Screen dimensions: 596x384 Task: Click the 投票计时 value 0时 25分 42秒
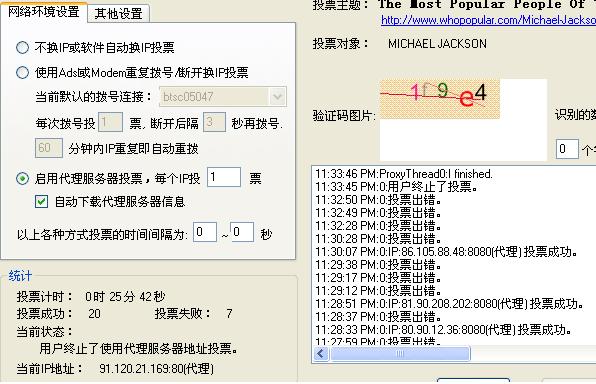(x=125, y=297)
